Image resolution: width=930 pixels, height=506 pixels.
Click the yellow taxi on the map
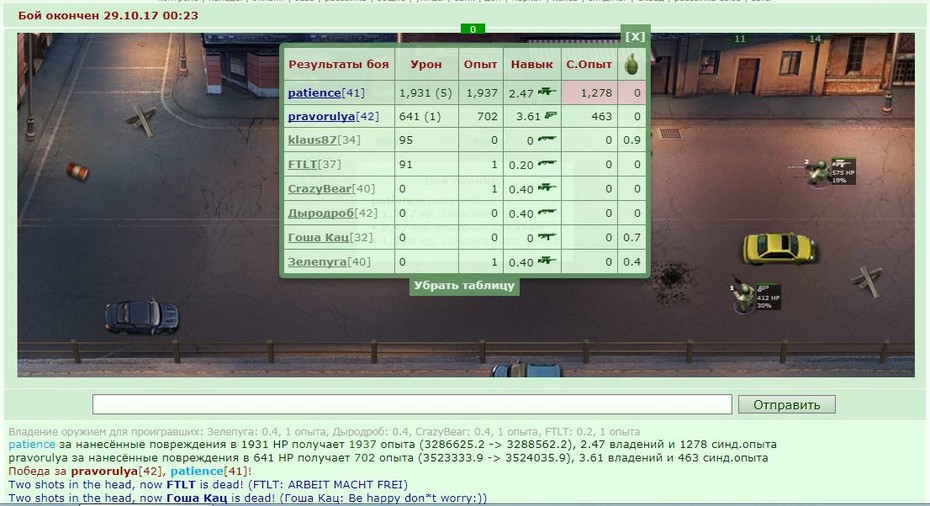(779, 249)
